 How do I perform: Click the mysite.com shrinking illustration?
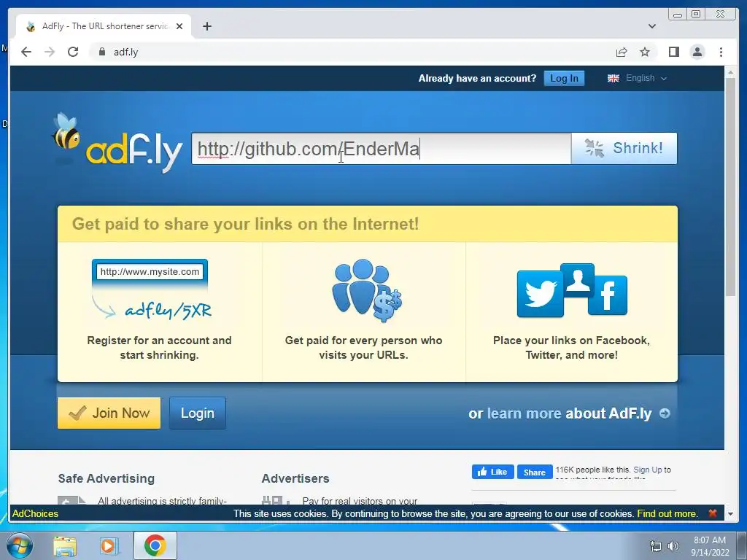coord(151,290)
